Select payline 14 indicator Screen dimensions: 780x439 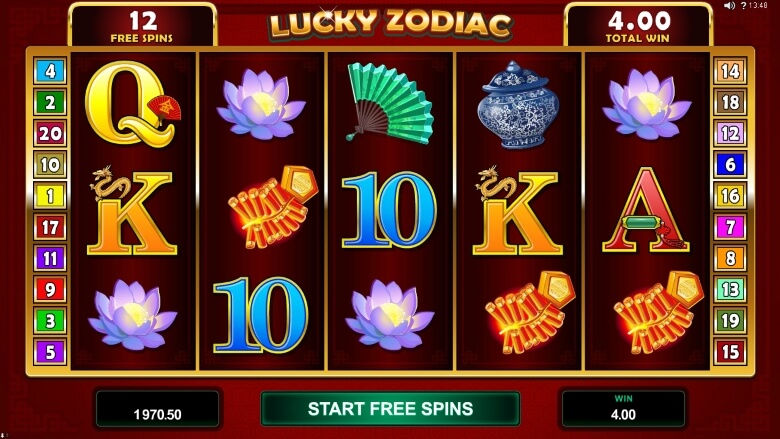click(x=730, y=71)
